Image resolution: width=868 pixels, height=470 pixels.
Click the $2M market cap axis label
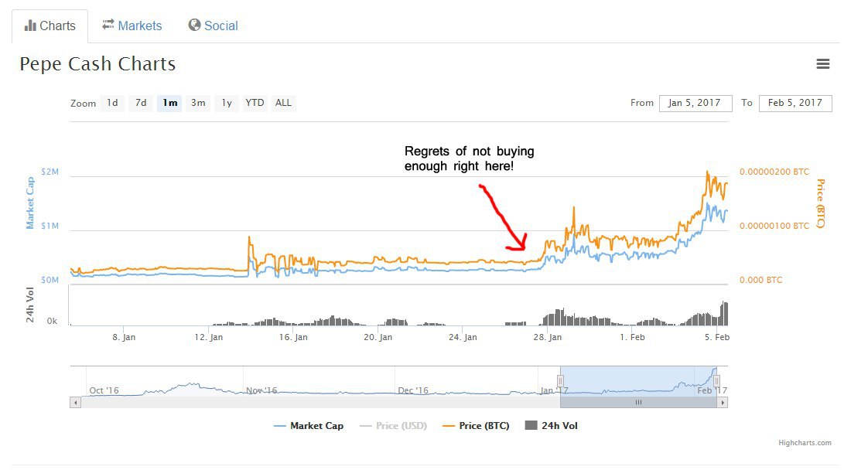(x=50, y=172)
